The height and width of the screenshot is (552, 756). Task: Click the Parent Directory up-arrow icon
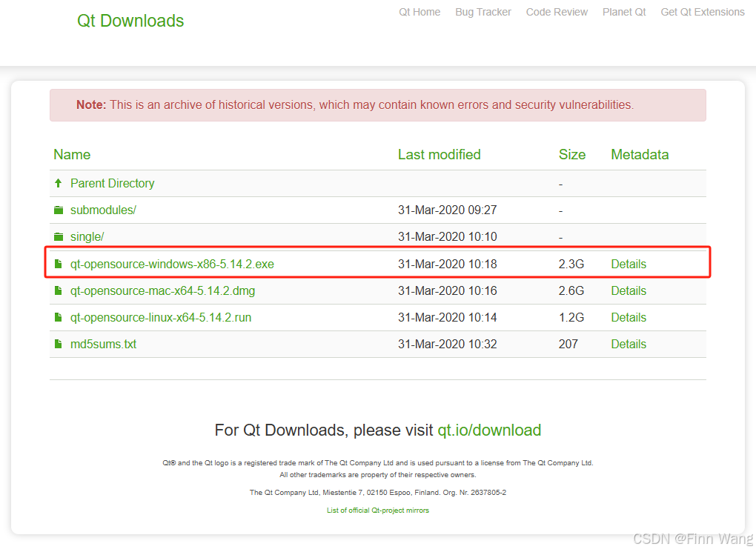[59, 183]
